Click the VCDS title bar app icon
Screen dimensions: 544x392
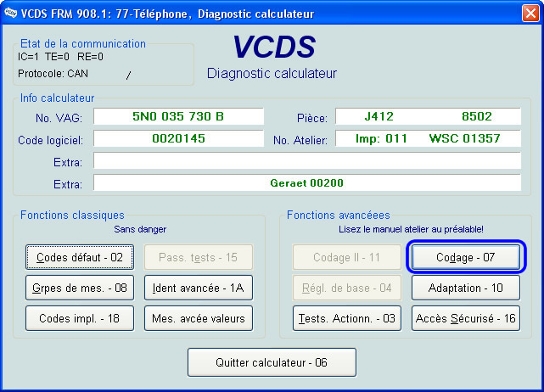tap(10, 14)
